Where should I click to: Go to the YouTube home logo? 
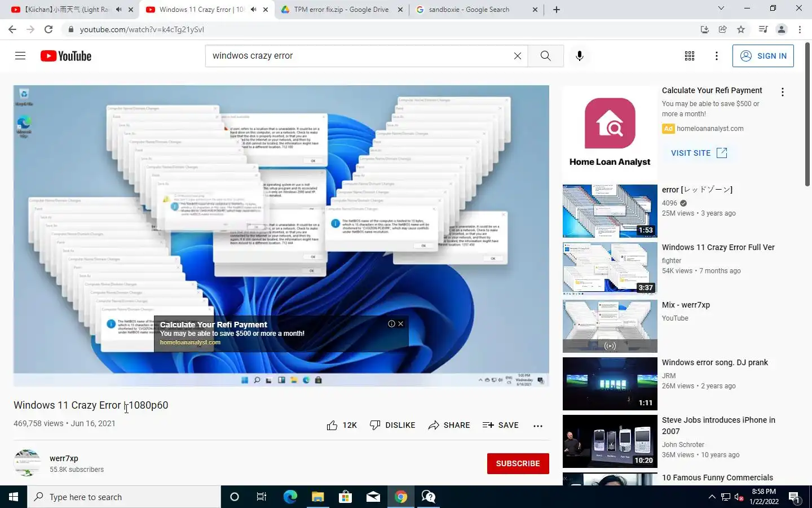pyautogui.click(x=66, y=56)
